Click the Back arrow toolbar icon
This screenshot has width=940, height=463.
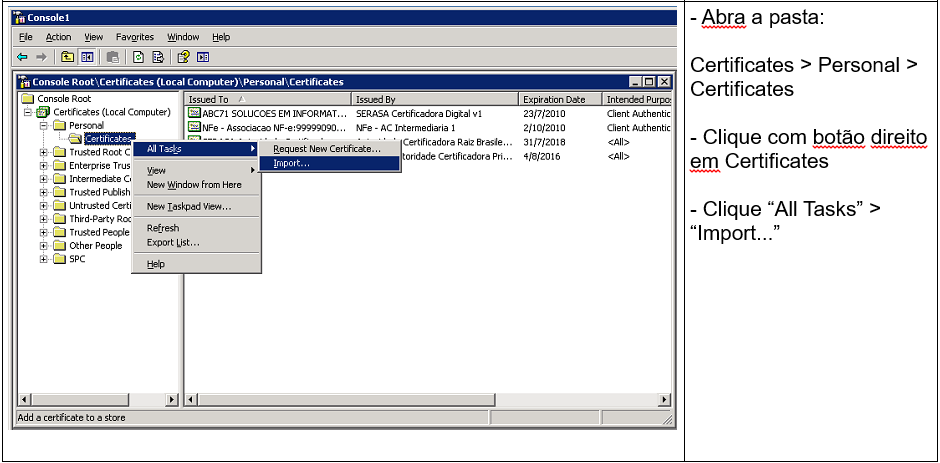tap(23, 57)
